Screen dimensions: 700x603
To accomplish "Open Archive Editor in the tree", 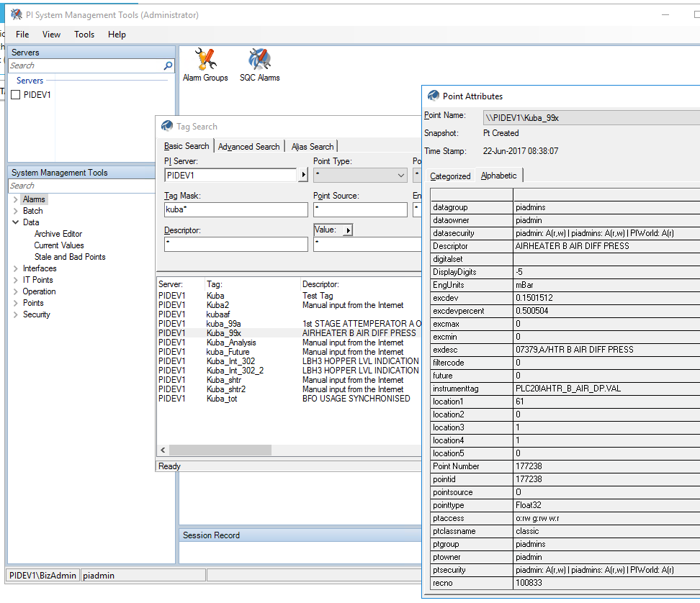I will tap(58, 234).
